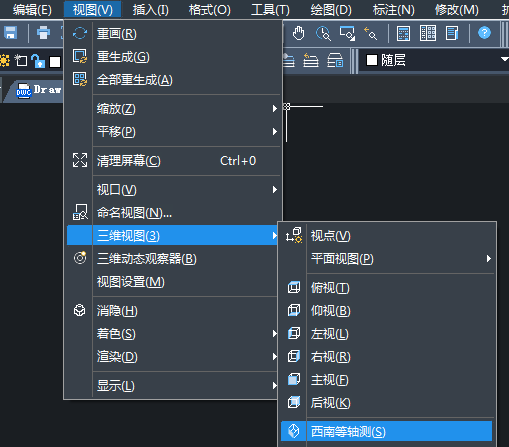The width and height of the screenshot is (509, 447).
Task: Select the pan hand tool
Action: (x=298, y=33)
